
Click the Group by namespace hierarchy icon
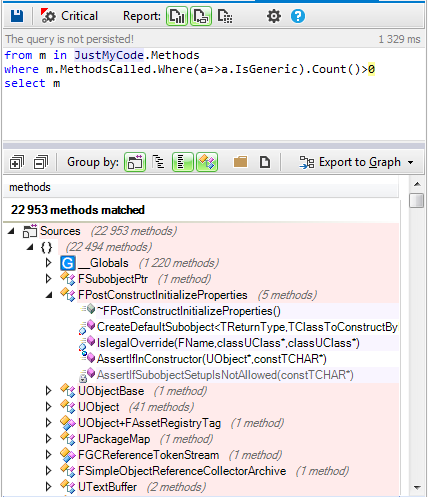click(x=158, y=162)
